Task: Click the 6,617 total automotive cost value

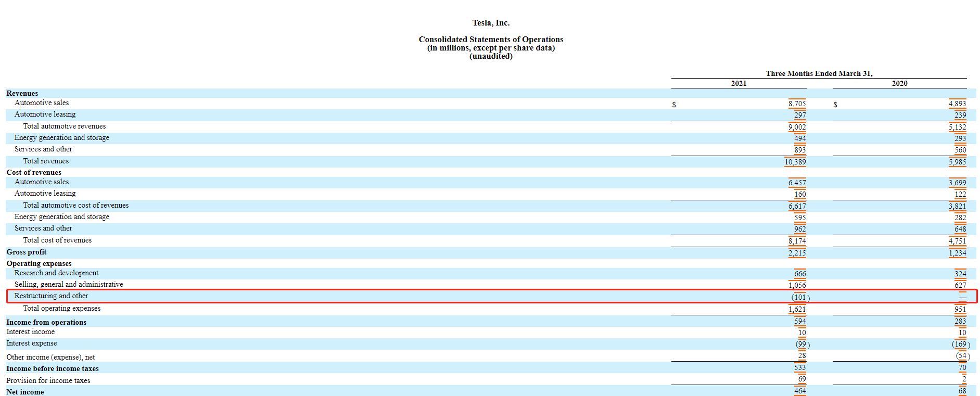Action: pos(797,206)
